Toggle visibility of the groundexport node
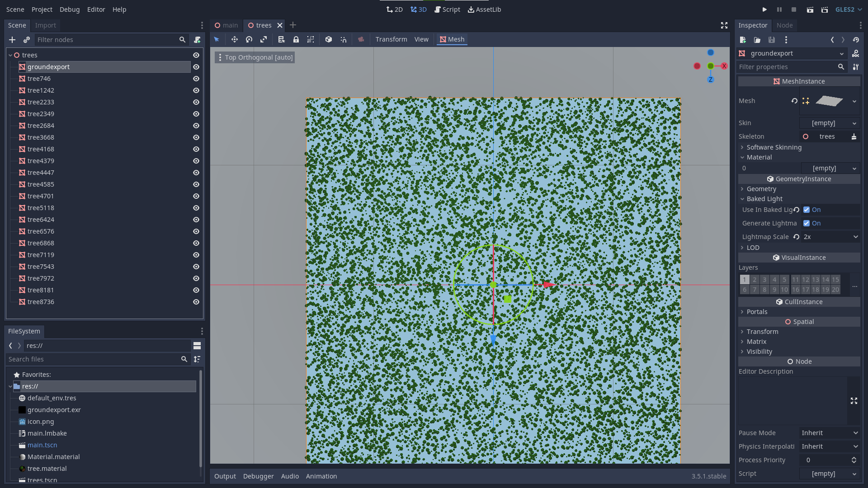868x488 pixels. (x=196, y=66)
